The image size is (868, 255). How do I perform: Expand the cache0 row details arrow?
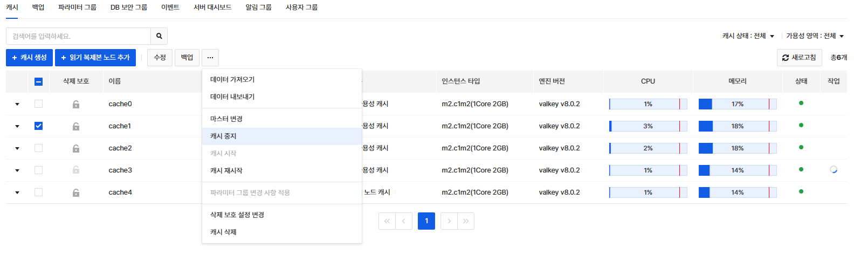coord(17,104)
